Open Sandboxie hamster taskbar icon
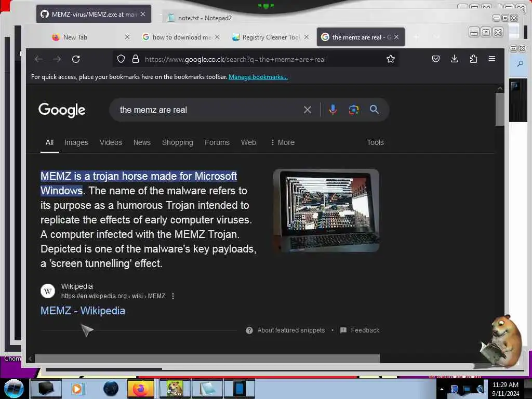This screenshot has height=399, width=532. (175, 389)
